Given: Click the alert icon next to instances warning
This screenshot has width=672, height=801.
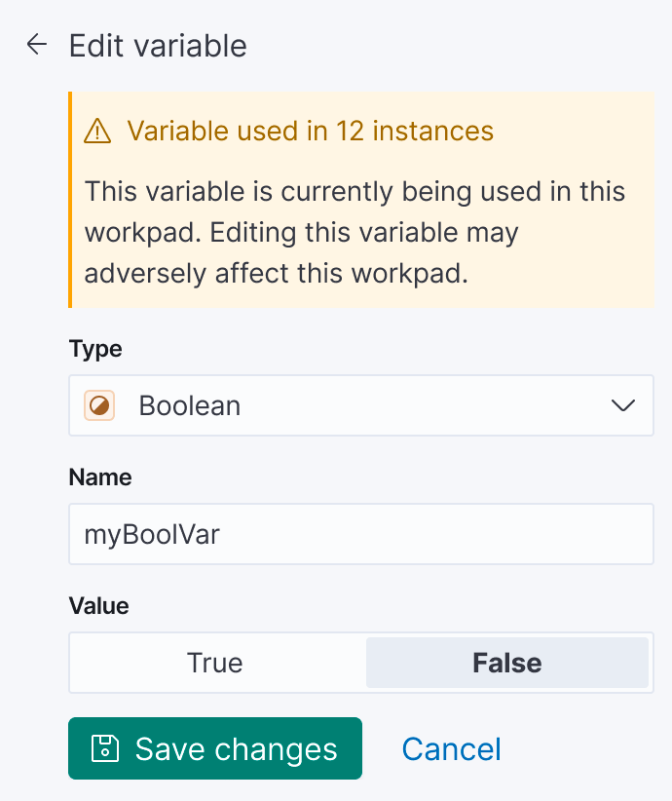Looking at the screenshot, I should (98, 131).
